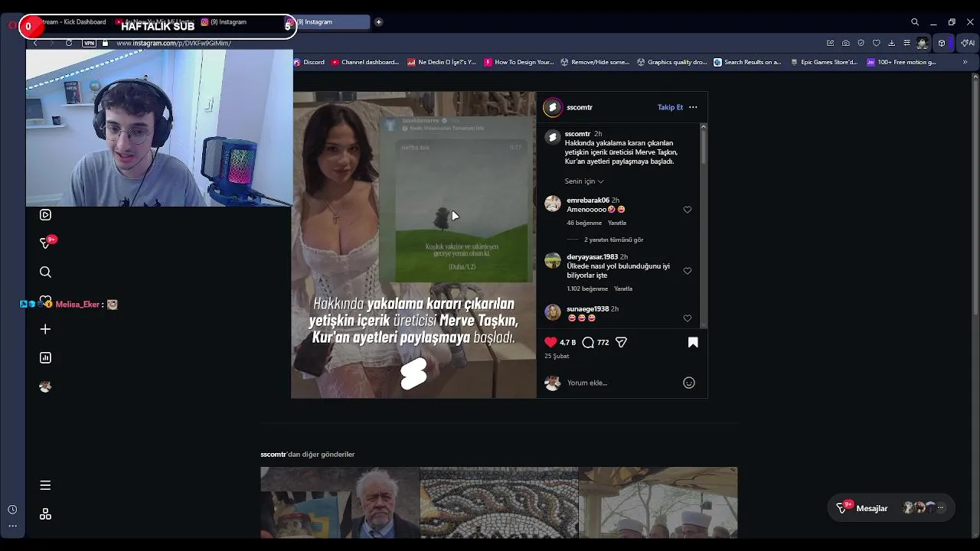The image size is (980, 551).
Task: Create a new post with plus icon
Action: click(x=45, y=329)
